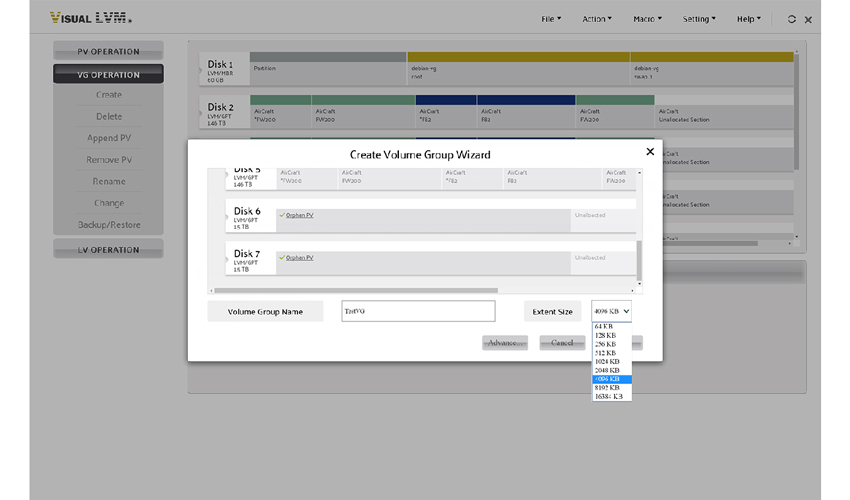Image resolution: width=850 pixels, height=500 pixels.
Task: Open the File menu
Action: tap(551, 19)
